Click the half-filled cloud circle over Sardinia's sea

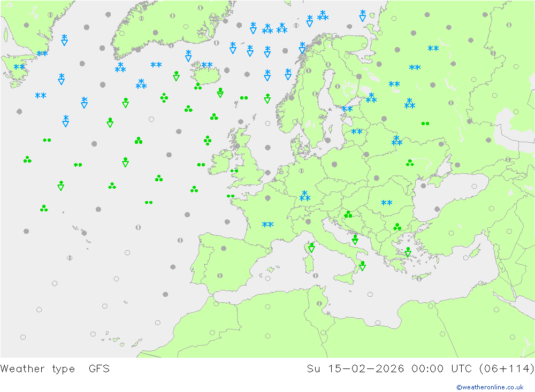tap(316, 275)
